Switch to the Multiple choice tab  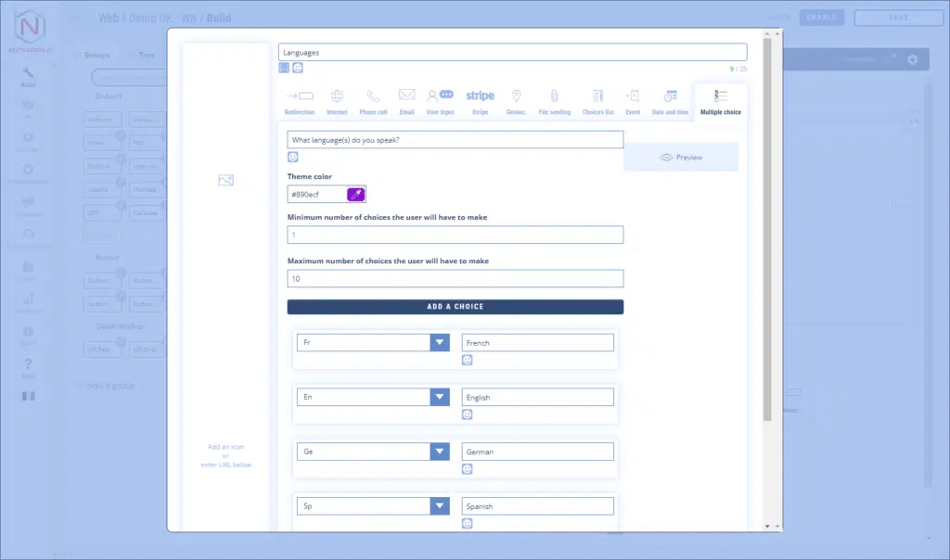(x=721, y=100)
